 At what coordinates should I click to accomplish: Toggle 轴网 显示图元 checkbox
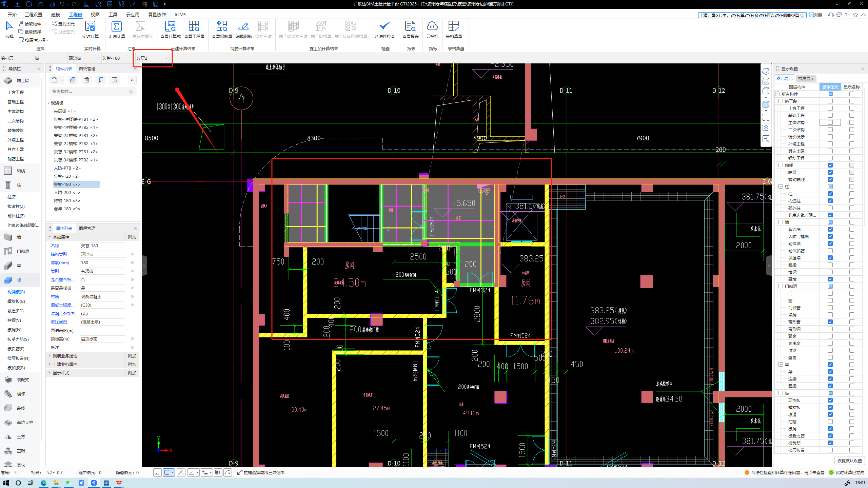(x=830, y=173)
